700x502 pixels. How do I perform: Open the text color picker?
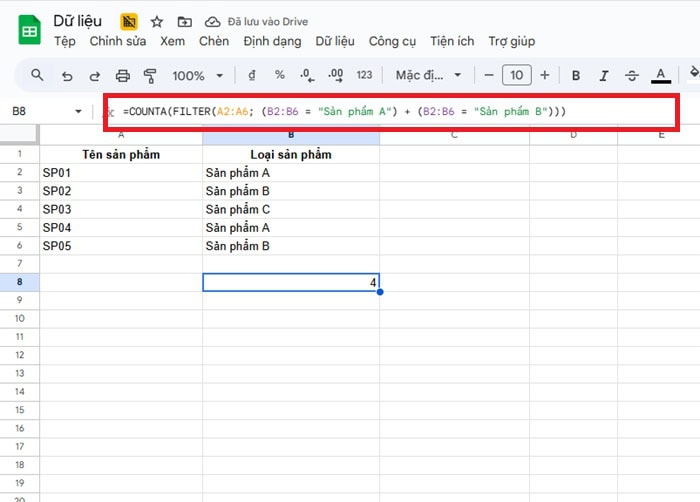pyautogui.click(x=661, y=75)
